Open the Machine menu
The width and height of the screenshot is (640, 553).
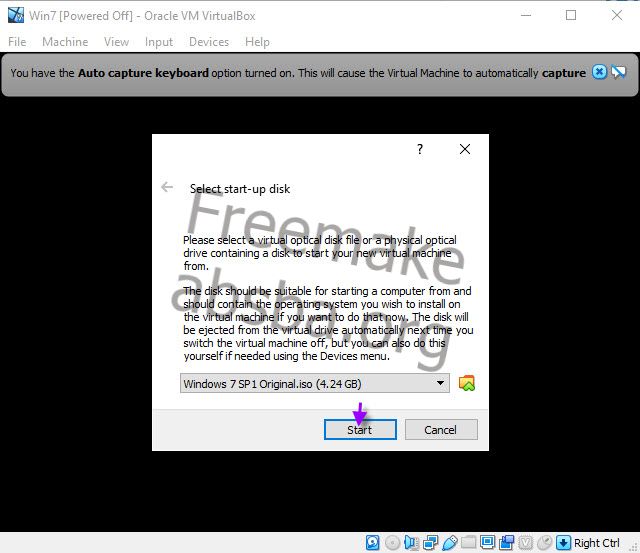[65, 42]
